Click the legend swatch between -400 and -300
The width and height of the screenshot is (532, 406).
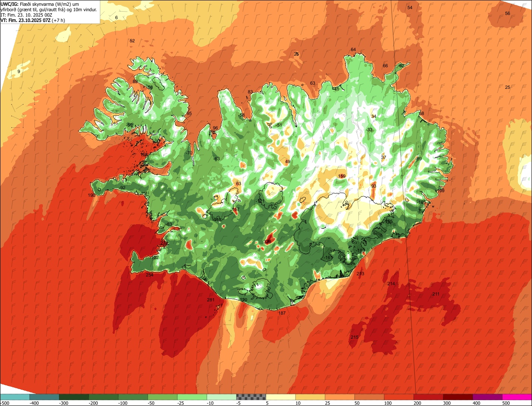44,397
